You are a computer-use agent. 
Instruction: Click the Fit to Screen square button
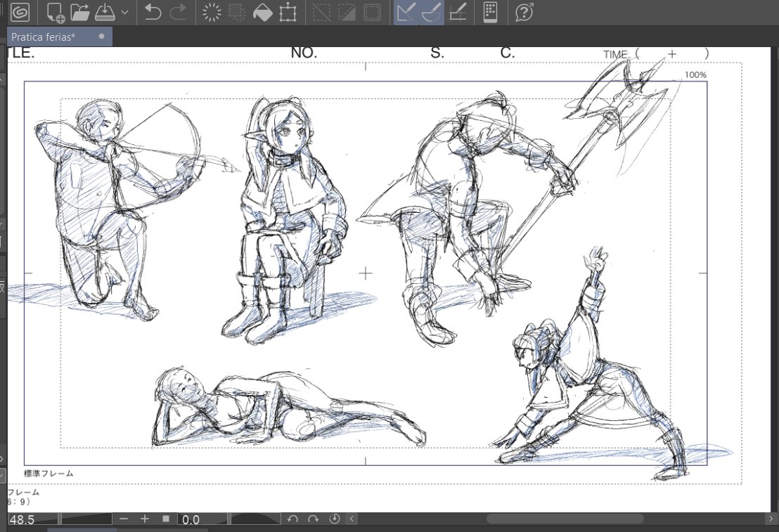point(166,519)
